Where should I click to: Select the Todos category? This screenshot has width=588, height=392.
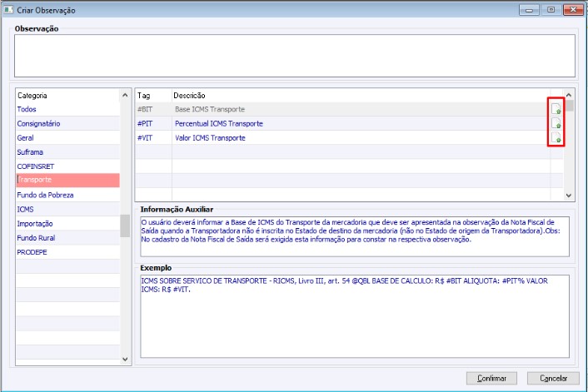67,109
